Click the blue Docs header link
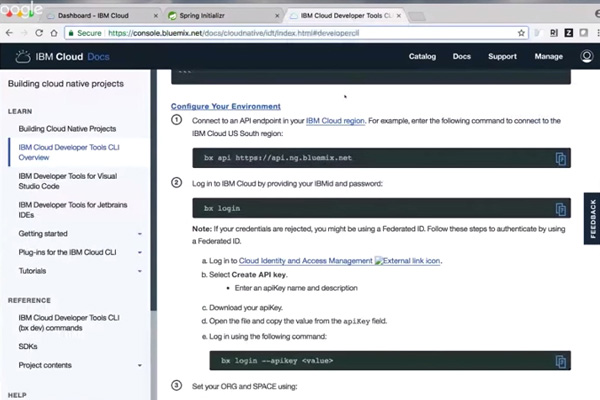This screenshot has height=400, width=600. (x=98, y=57)
